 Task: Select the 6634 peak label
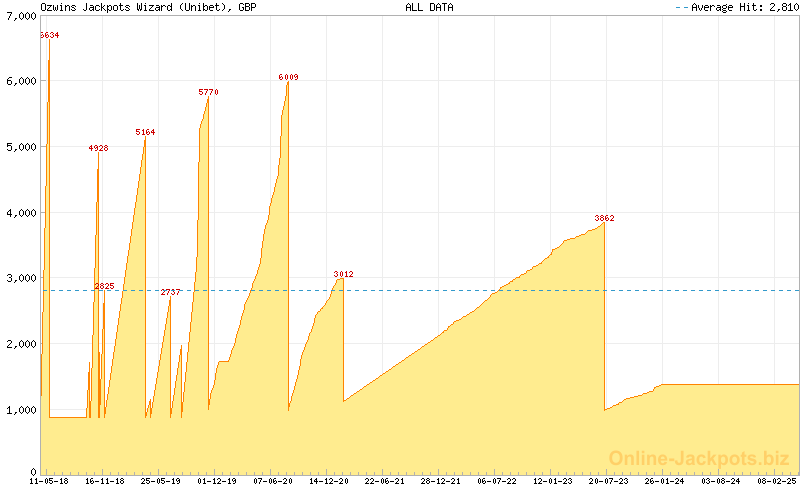pyautogui.click(x=49, y=35)
